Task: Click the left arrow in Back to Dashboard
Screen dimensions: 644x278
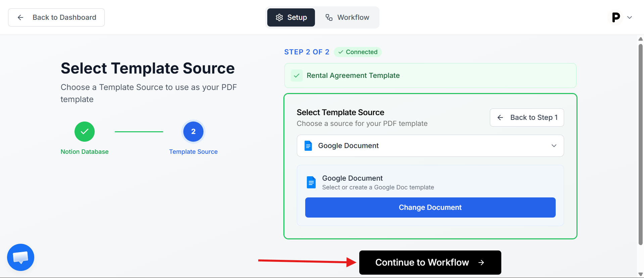Action: point(20,17)
